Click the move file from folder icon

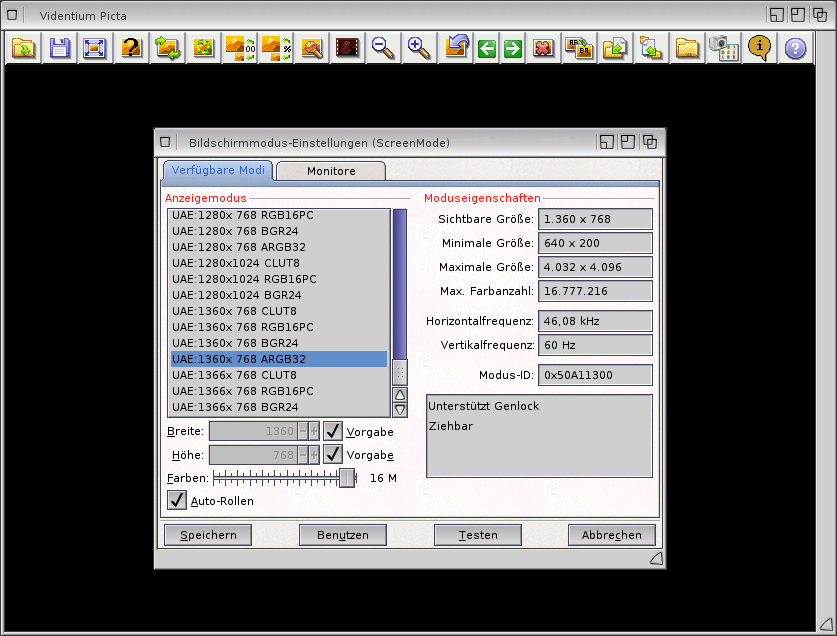click(x=651, y=48)
